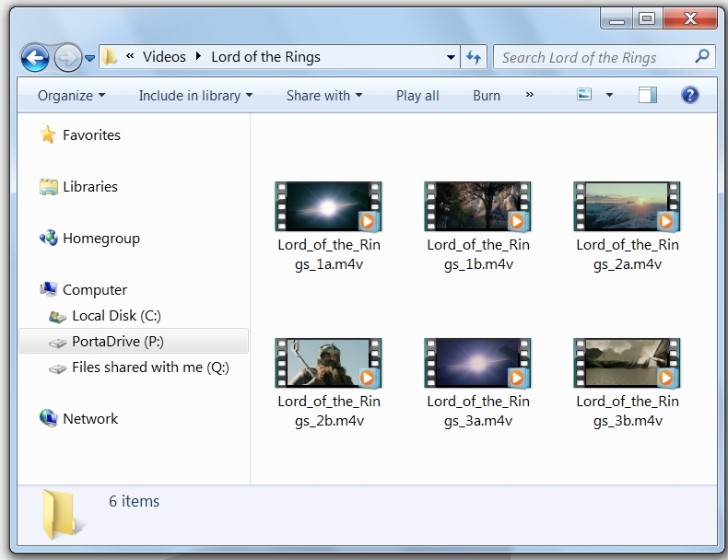The height and width of the screenshot is (560, 728).
Task: Click the Favorites star icon
Action: tap(48, 134)
